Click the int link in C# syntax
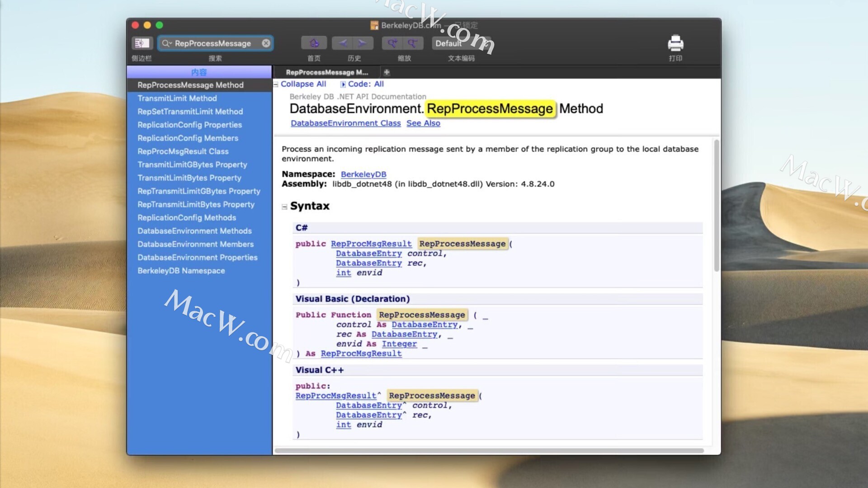The width and height of the screenshot is (868, 488). [x=344, y=272]
